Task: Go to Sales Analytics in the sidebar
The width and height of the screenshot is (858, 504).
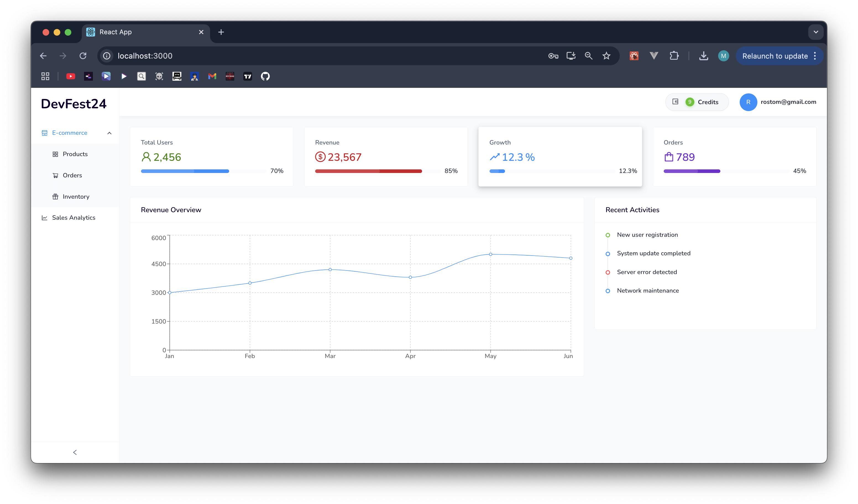Action: click(74, 218)
